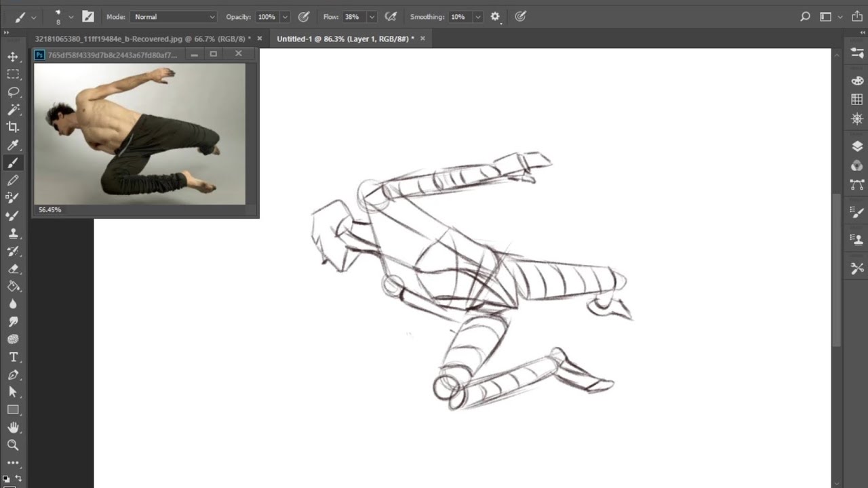Viewport: 868px width, 488px height.
Task: Open the Tool Presets panel
Action: click(x=857, y=268)
